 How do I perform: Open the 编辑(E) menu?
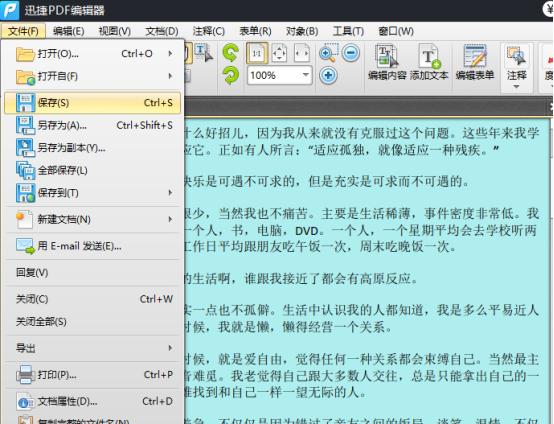(x=69, y=31)
